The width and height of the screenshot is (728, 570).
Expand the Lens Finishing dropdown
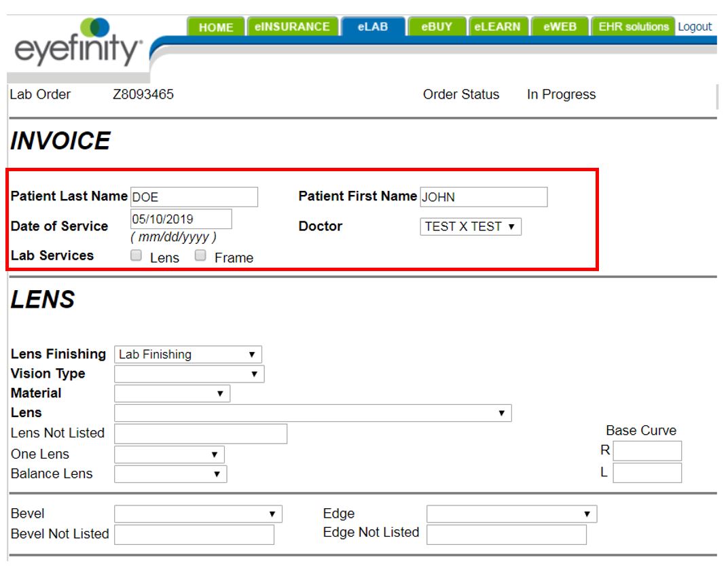tap(187, 355)
